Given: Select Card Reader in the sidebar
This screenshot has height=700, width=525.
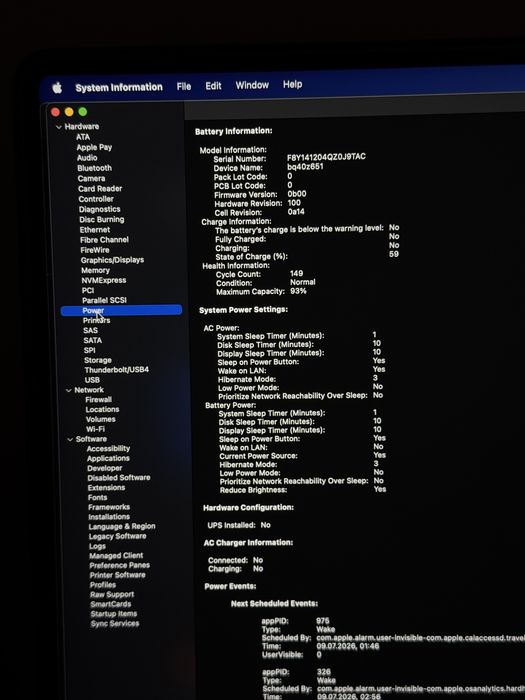Looking at the screenshot, I should pos(100,188).
